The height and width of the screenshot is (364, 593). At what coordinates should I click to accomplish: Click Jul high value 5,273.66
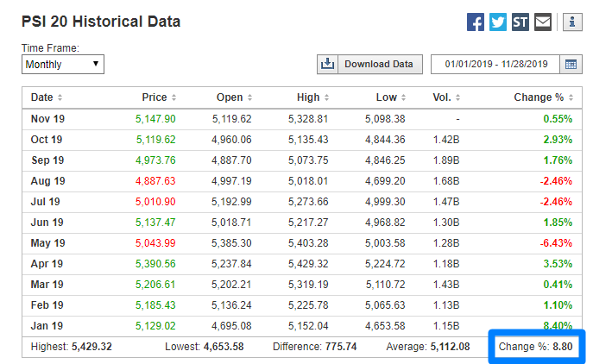tap(308, 202)
